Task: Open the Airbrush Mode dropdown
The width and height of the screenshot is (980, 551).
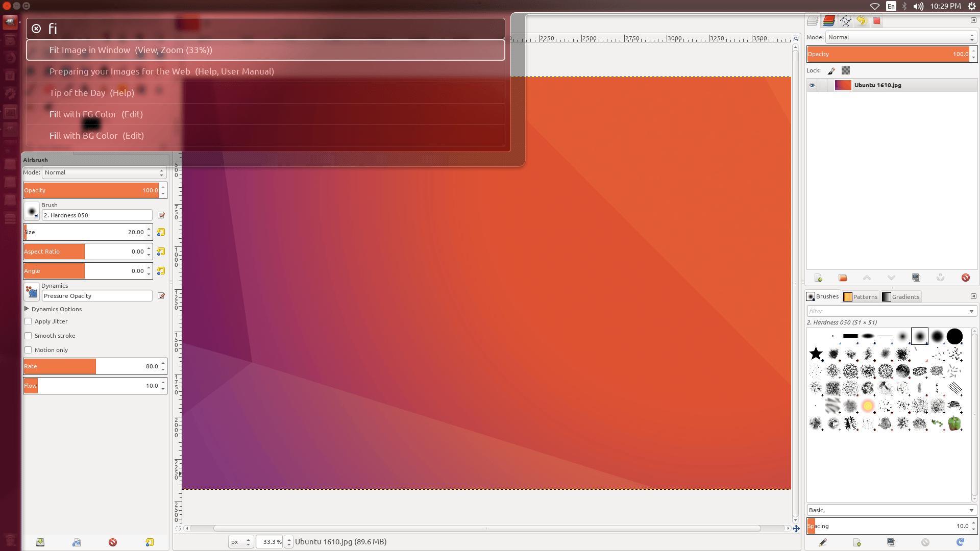Action: coord(104,172)
